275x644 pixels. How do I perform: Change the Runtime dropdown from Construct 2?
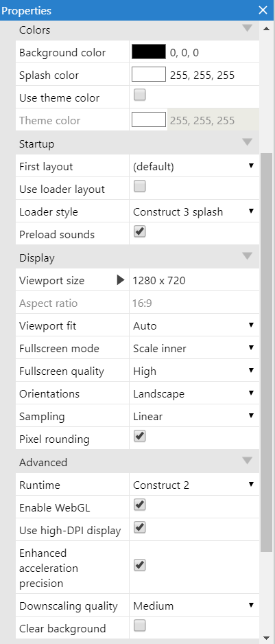point(194,485)
